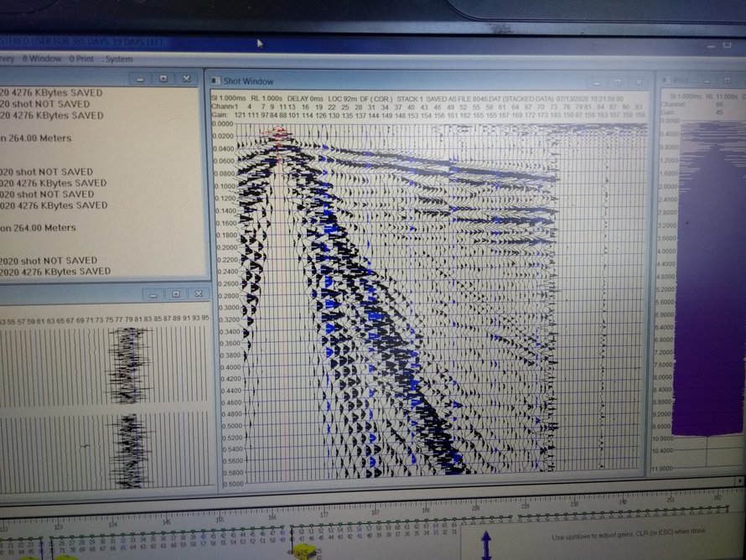Click the 'Shot Window' title text
The height and width of the screenshot is (560, 746).
coord(248,81)
